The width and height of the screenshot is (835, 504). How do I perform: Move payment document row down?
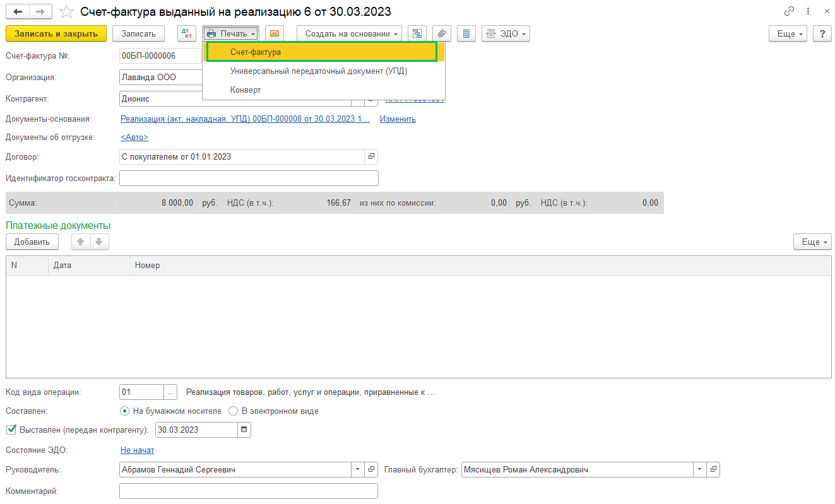pos(100,242)
